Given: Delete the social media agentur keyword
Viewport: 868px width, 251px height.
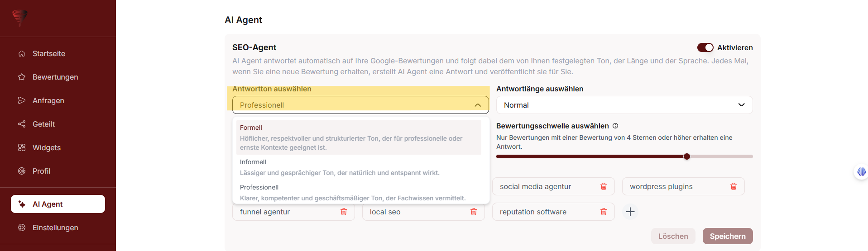Looking at the screenshot, I should coord(603,186).
